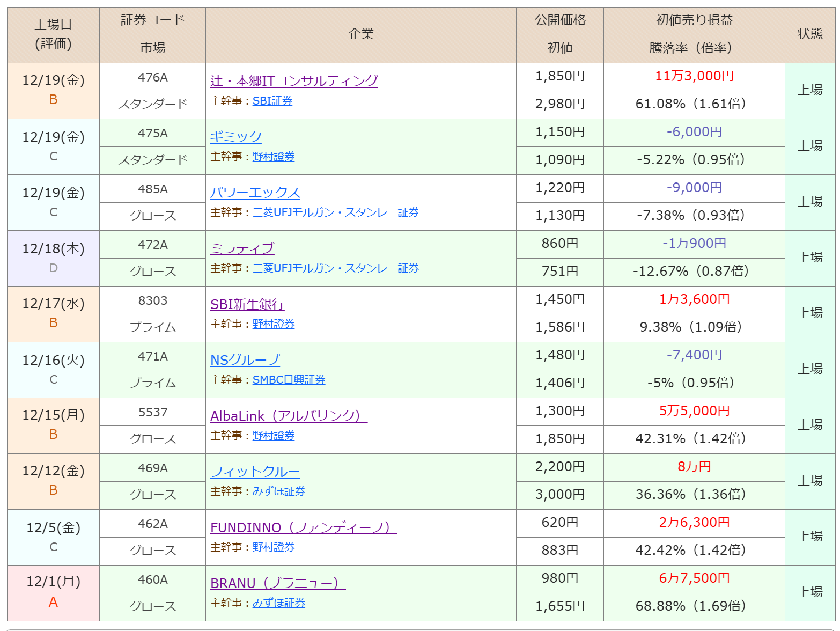Click 三菱UFJモルガン・スタンレー証券 under パワーエックス
The width and height of the screenshot is (840, 631).
335,212
